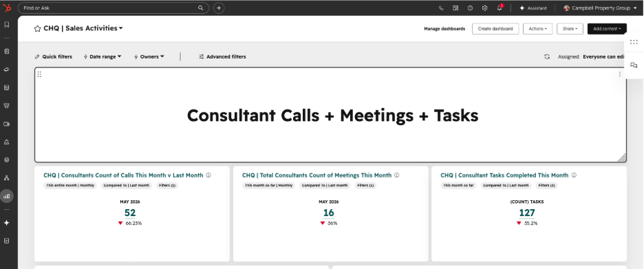Open the phone calling icon
This screenshot has height=269, width=644.
[441, 8]
